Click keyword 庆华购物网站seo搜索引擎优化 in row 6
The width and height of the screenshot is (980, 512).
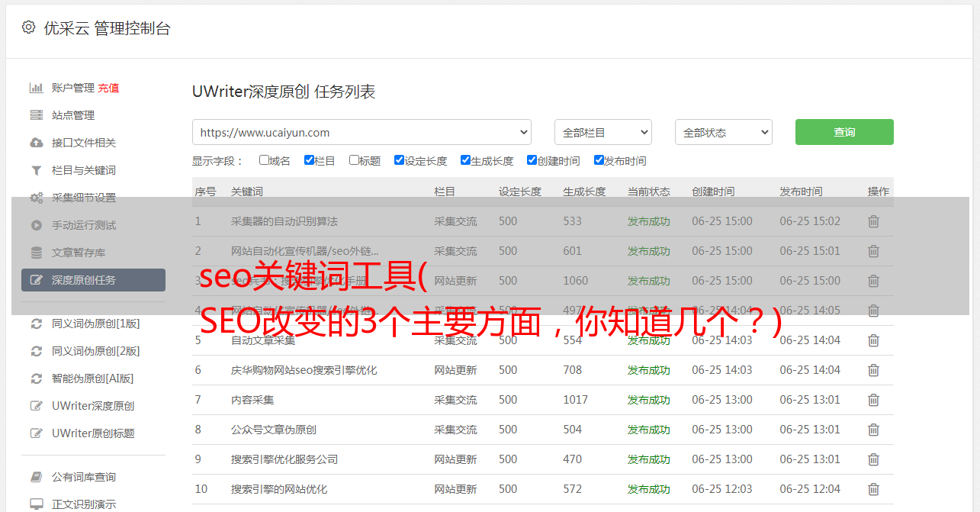pos(304,370)
